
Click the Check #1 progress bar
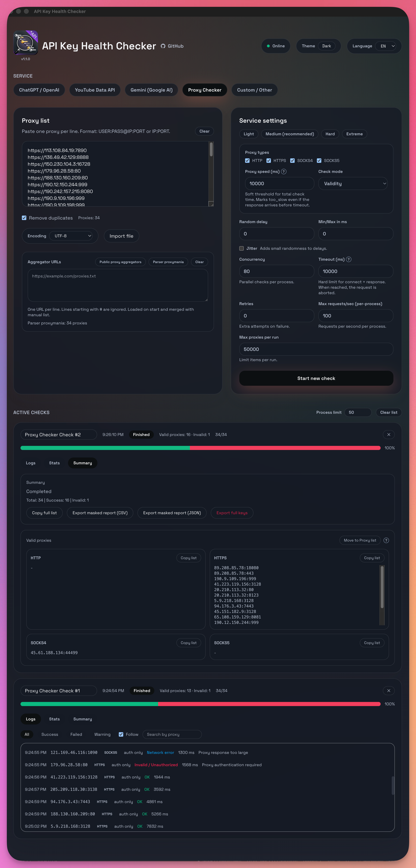[x=202, y=704]
